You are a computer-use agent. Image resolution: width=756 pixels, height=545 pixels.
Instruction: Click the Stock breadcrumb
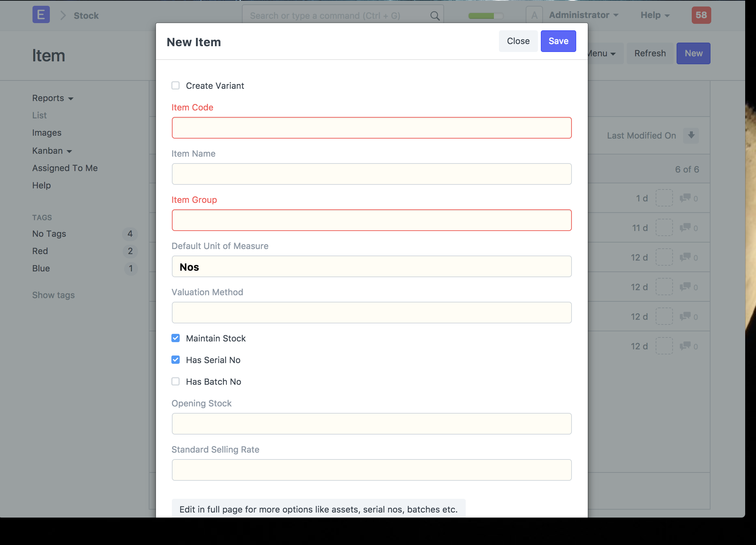click(x=86, y=16)
